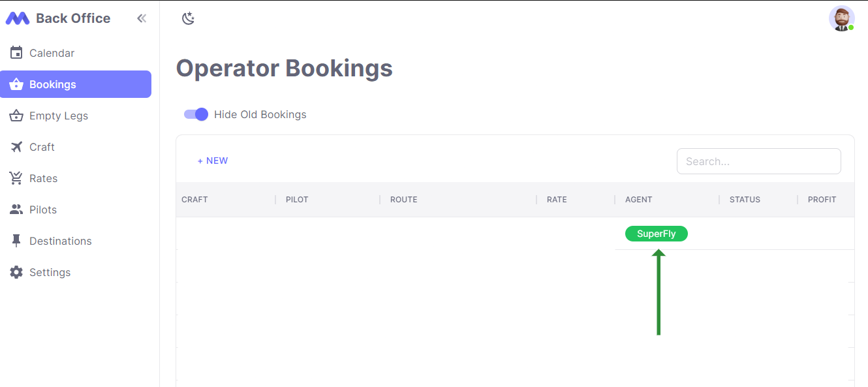The image size is (868, 387).
Task: Click the Settings gear icon
Action: tap(16, 272)
